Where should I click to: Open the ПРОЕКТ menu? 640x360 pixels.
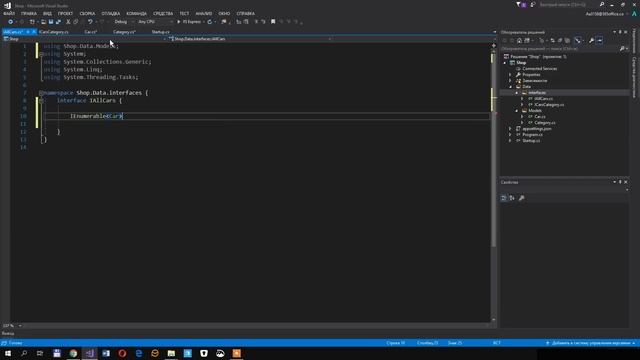65,13
